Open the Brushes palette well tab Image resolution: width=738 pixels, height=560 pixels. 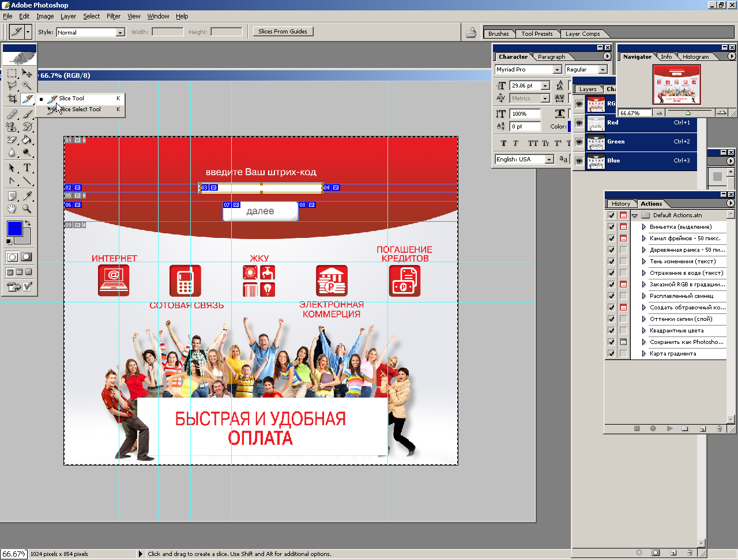click(x=499, y=34)
